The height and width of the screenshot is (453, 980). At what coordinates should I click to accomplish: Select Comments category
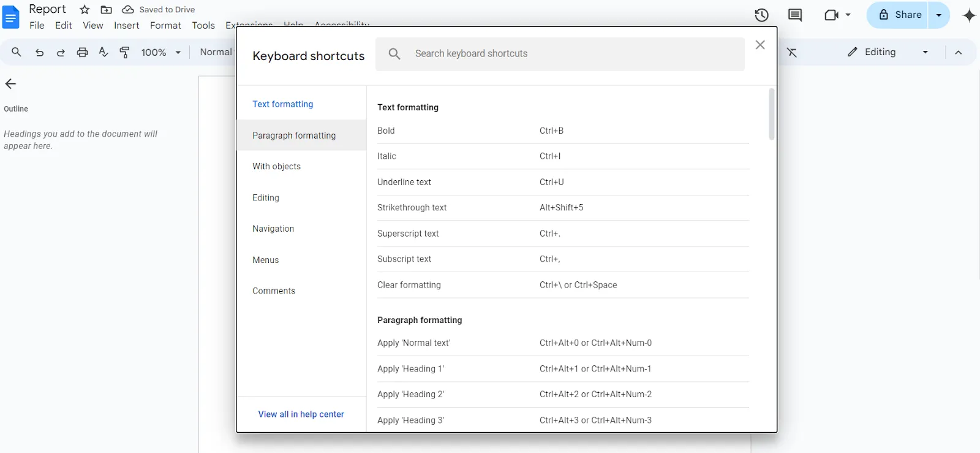[301, 291]
